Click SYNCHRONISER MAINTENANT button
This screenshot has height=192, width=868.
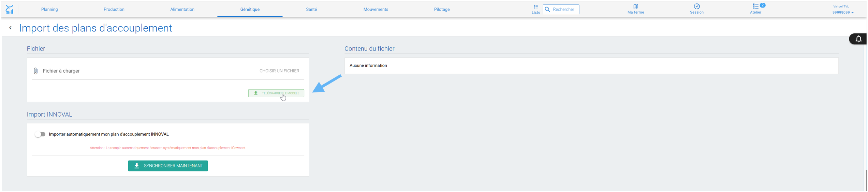coord(168,166)
